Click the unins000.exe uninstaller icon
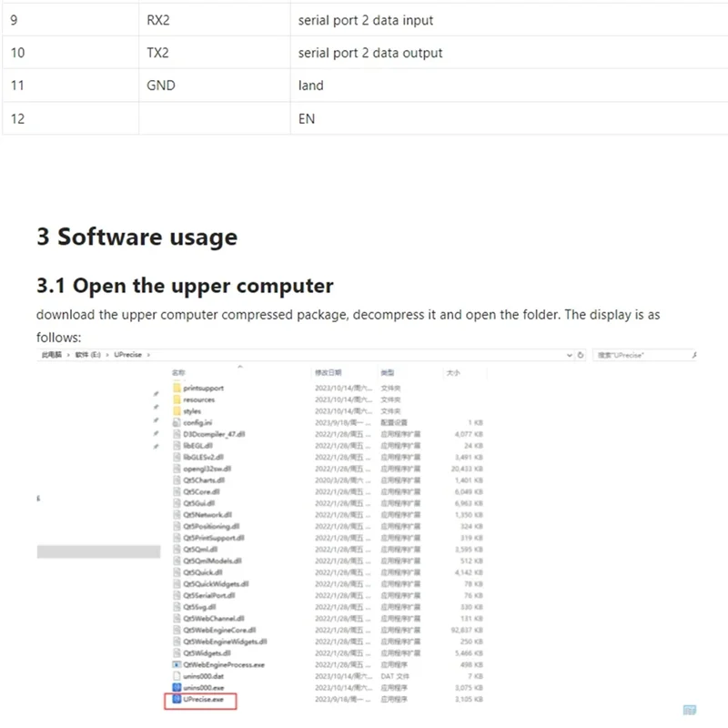This screenshot has width=728, height=728. tap(177, 688)
